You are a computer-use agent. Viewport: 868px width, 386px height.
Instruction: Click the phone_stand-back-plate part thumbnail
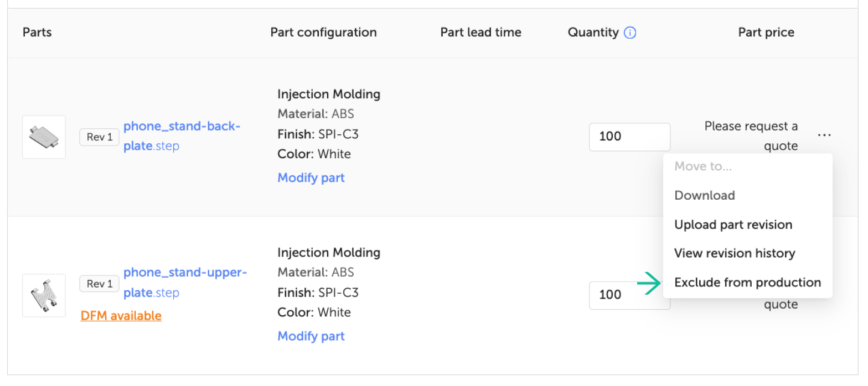coord(44,137)
